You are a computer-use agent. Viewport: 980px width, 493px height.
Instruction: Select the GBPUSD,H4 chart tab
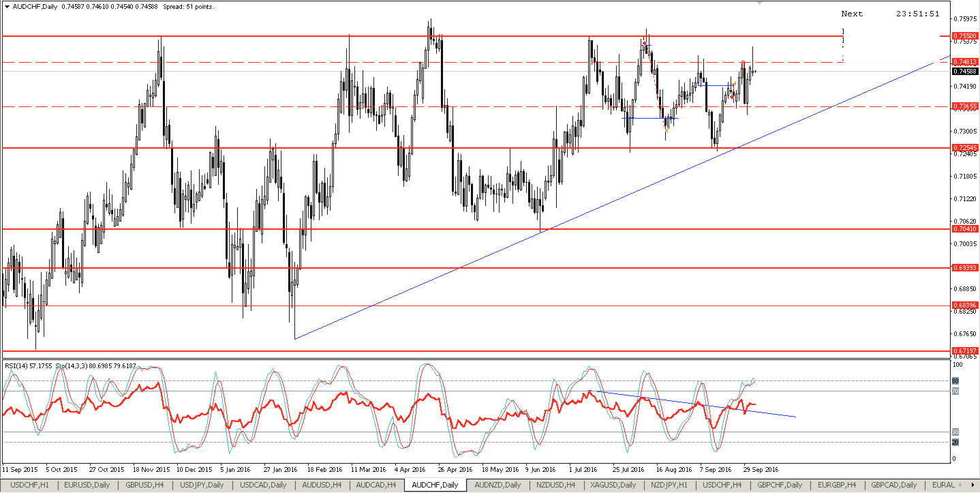tap(144, 485)
